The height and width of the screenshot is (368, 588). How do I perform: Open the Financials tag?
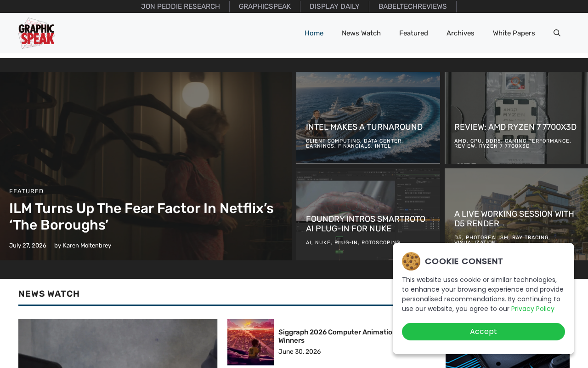[x=355, y=146]
